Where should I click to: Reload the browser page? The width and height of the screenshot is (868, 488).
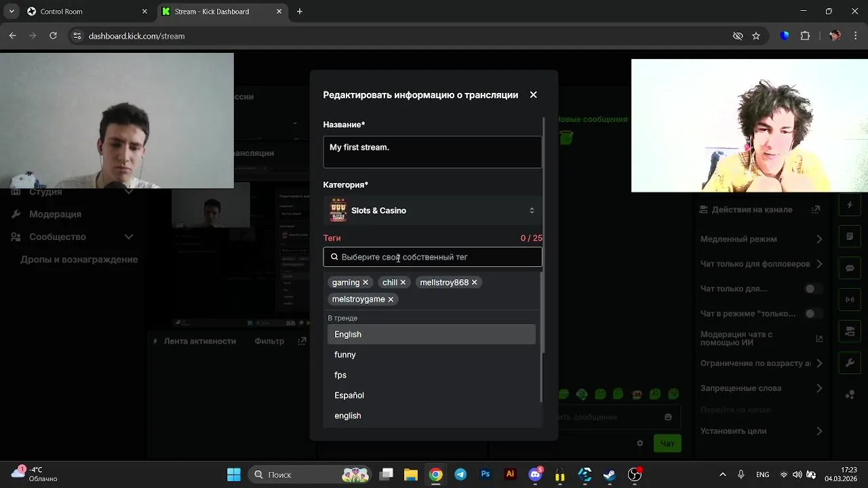tap(53, 36)
